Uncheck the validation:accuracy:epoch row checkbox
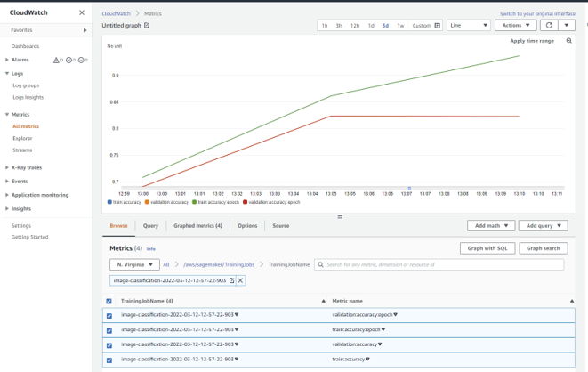Viewport: 588px width, 372px height. click(109, 316)
